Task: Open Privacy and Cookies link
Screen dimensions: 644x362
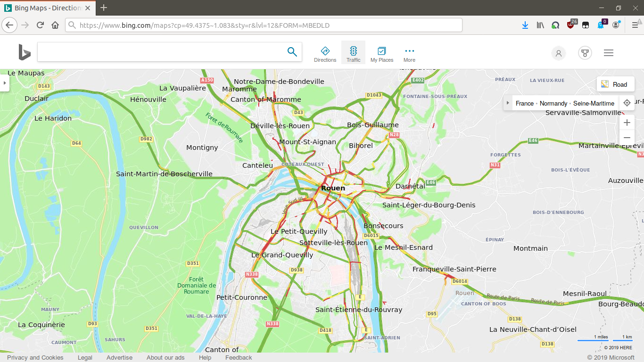Action: (35, 357)
